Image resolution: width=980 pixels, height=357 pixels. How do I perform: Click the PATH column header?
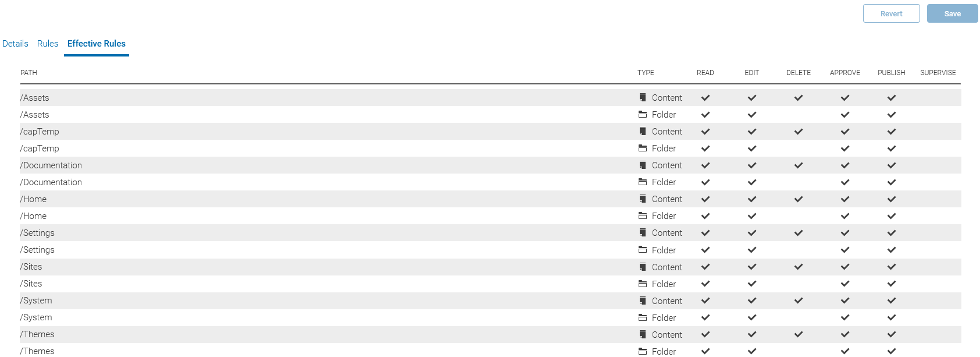28,73
